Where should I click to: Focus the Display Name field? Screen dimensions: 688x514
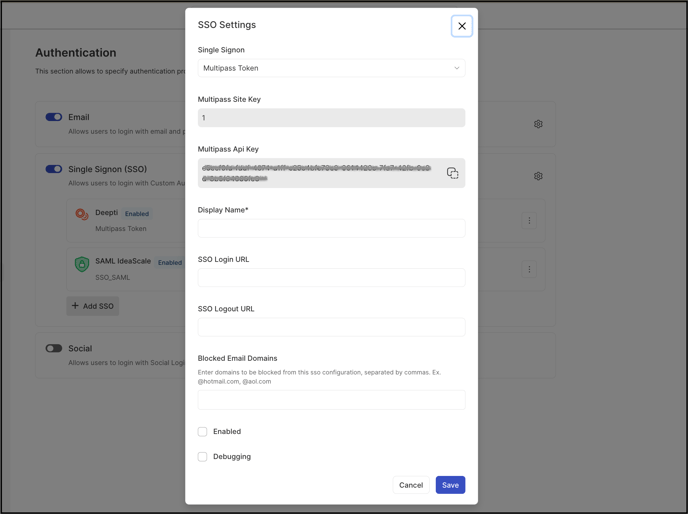tap(331, 228)
